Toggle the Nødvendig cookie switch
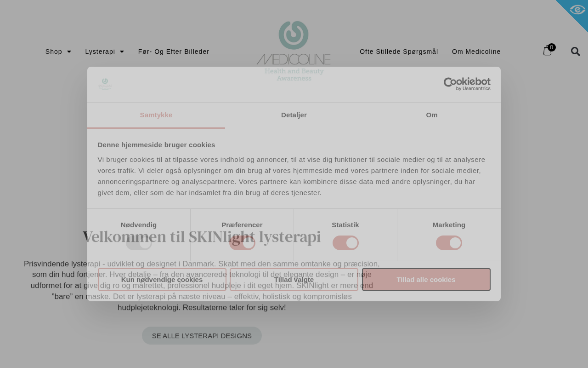This screenshot has height=368, width=588. [139, 243]
